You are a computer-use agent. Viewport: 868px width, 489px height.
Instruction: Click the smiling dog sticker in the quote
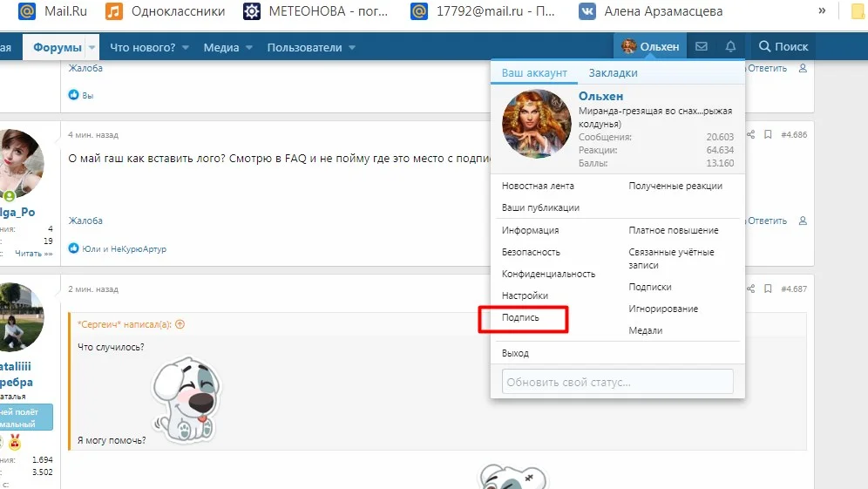(x=186, y=400)
